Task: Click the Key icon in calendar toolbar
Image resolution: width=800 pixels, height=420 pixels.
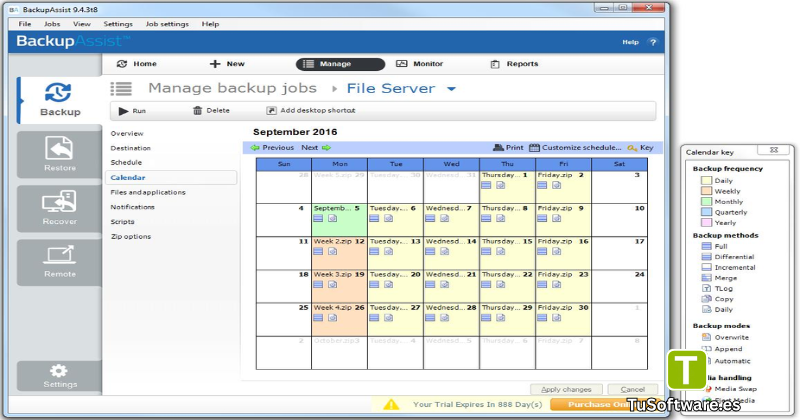Action: pyautogui.click(x=632, y=148)
